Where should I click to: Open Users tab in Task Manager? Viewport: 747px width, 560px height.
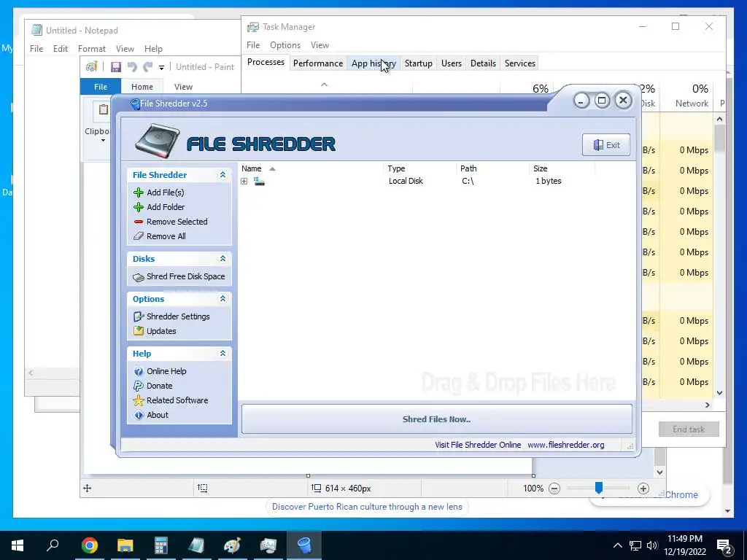[x=451, y=63]
